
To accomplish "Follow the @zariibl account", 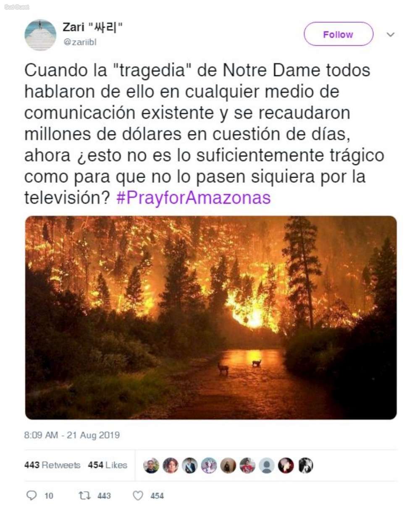I will tap(339, 34).
